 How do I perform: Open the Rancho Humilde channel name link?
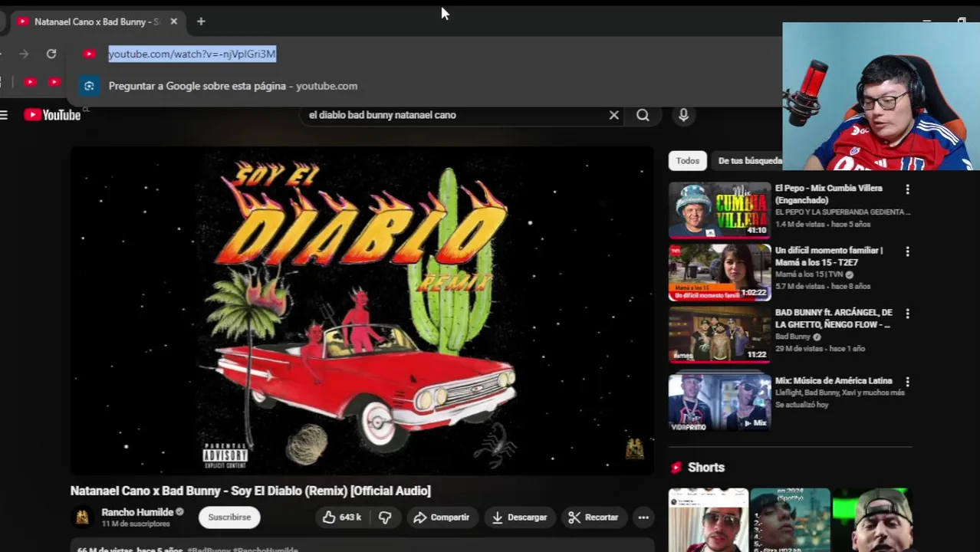137,512
